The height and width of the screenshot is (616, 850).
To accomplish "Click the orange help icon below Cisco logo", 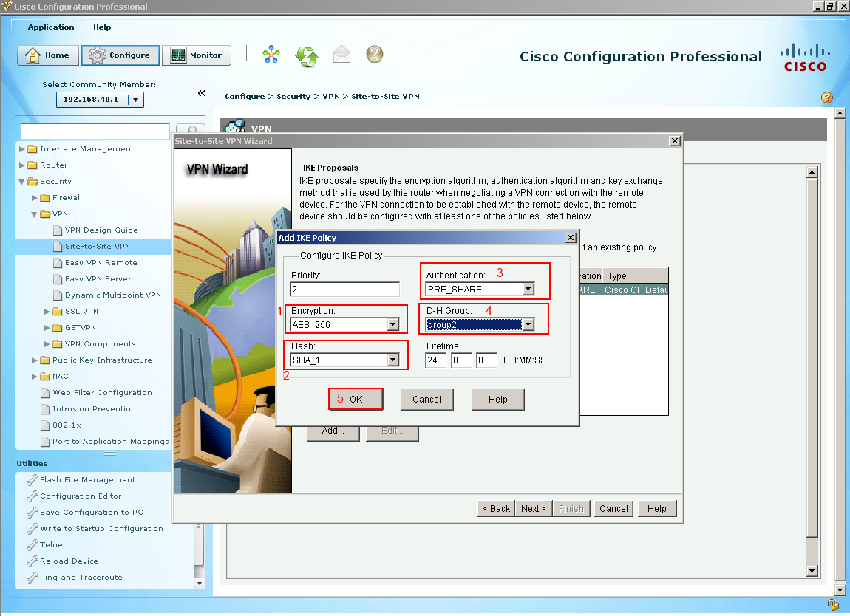I will (826, 97).
